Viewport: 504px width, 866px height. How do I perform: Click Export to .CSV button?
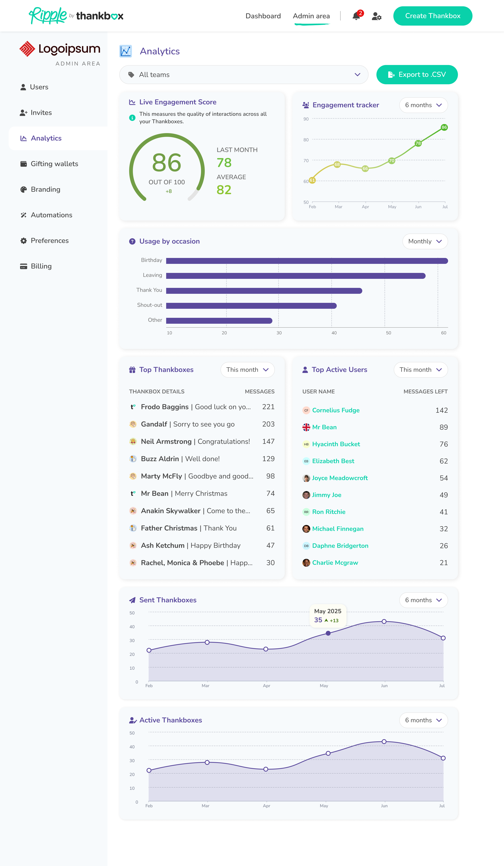417,75
